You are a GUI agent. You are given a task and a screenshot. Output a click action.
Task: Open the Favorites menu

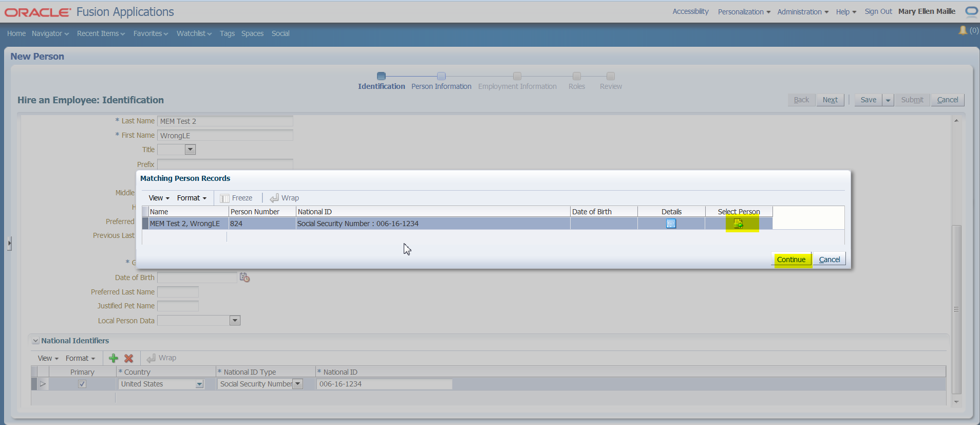tap(150, 33)
